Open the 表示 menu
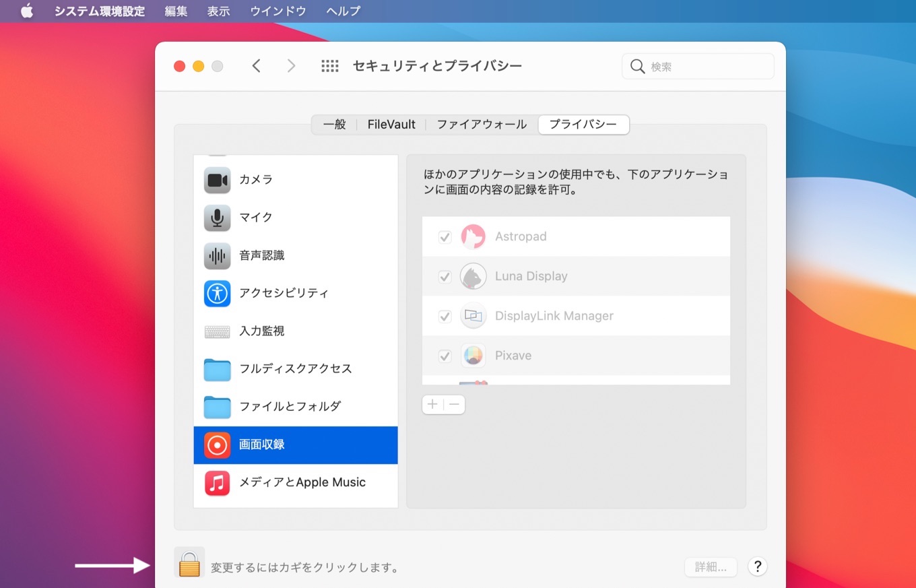This screenshot has height=588, width=916. 218,11
